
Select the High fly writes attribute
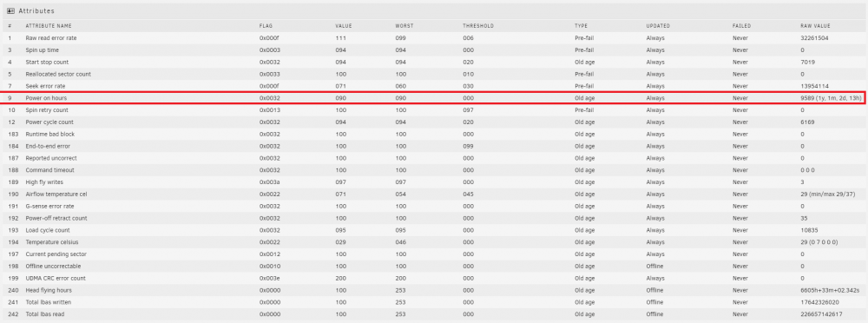click(44, 182)
